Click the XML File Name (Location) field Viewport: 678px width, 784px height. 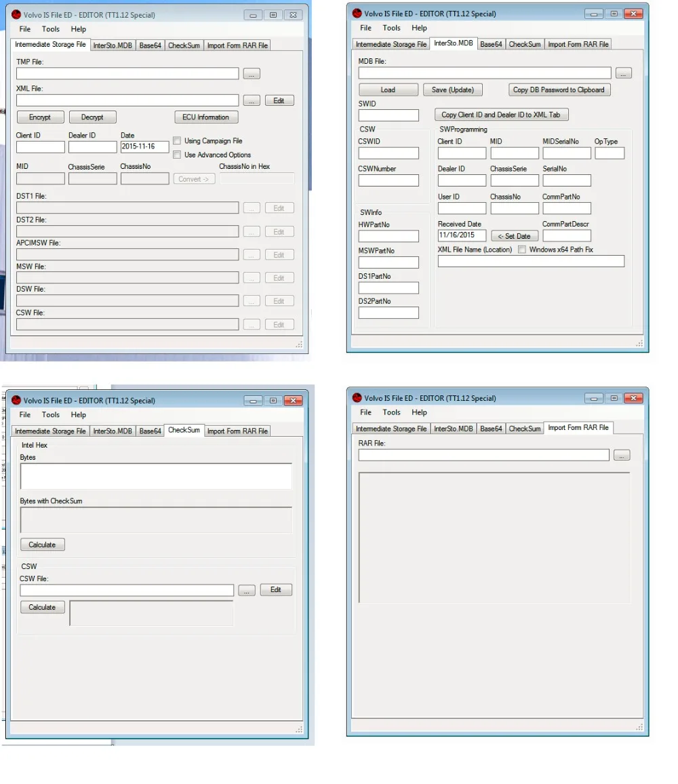[531, 261]
